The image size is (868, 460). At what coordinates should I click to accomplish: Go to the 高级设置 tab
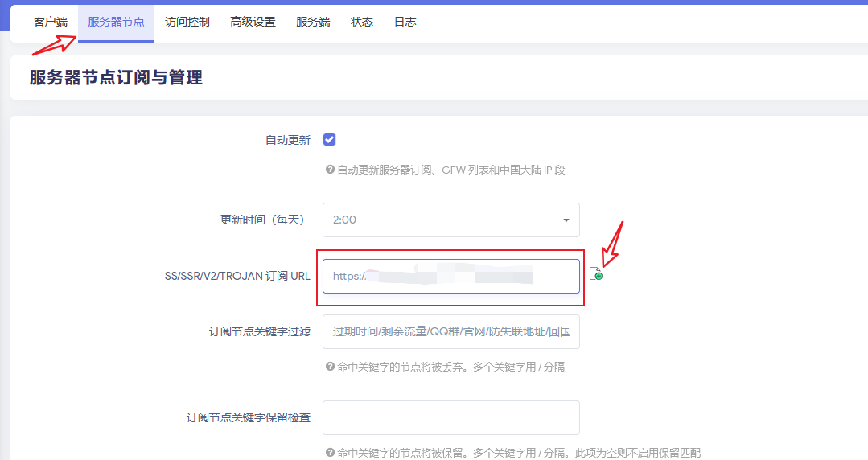pos(253,23)
